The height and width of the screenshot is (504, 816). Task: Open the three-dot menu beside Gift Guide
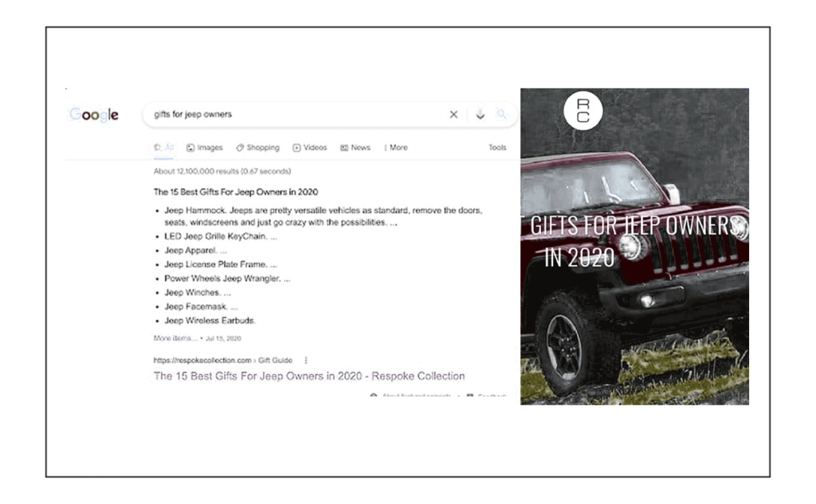[x=306, y=361]
